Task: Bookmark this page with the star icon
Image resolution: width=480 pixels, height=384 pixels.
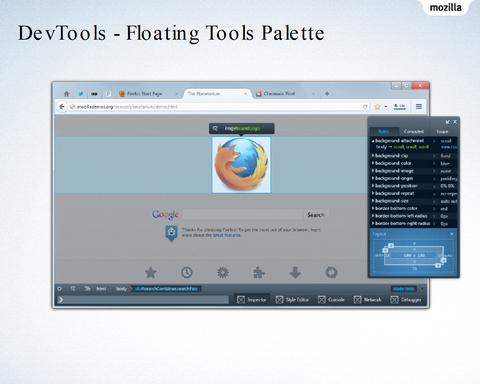Action: pos(377,107)
